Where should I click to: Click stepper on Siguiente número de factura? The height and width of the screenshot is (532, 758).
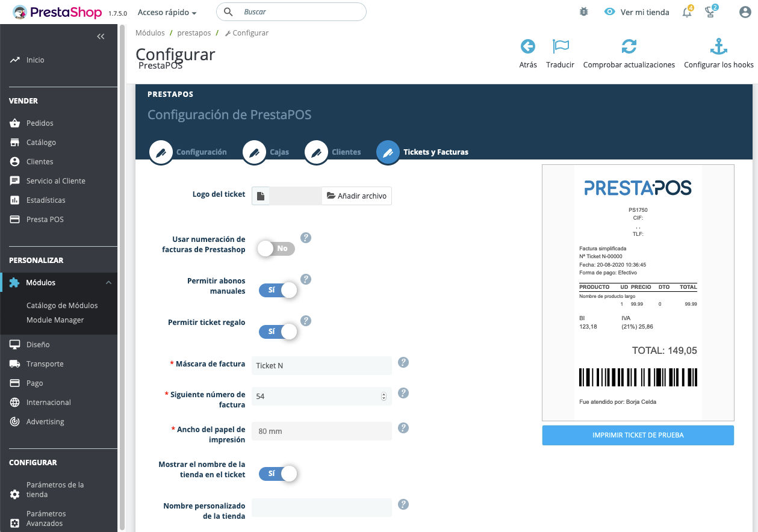[x=384, y=397]
